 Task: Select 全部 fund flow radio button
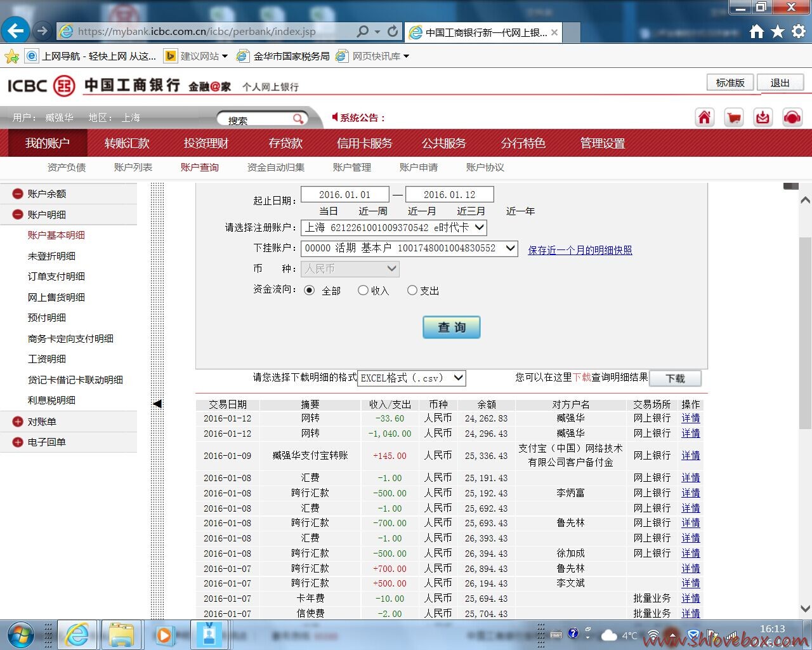pos(309,290)
